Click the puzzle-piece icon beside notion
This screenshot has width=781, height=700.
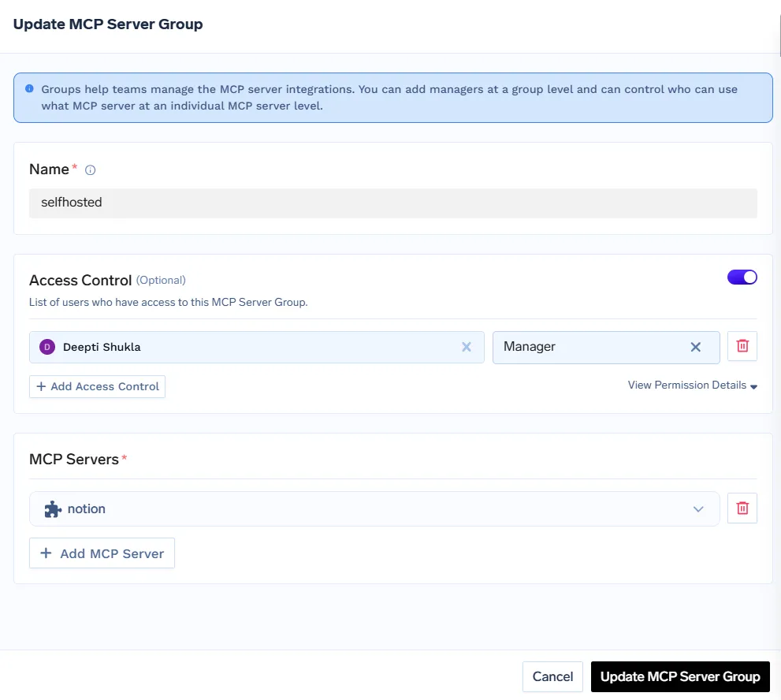click(x=51, y=508)
